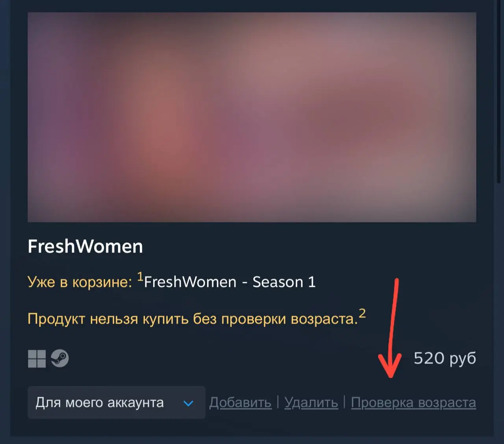The height and width of the screenshot is (444, 504).
Task: Click the "Уже в корзине:" label
Action: tap(80, 282)
